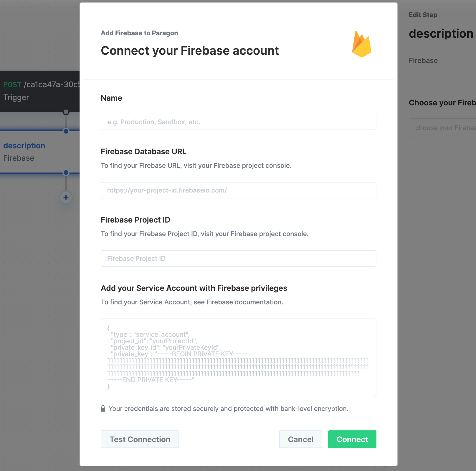Image resolution: width=476 pixels, height=471 pixels.
Task: Click the connector circle under the Trigger block
Action: point(66,112)
